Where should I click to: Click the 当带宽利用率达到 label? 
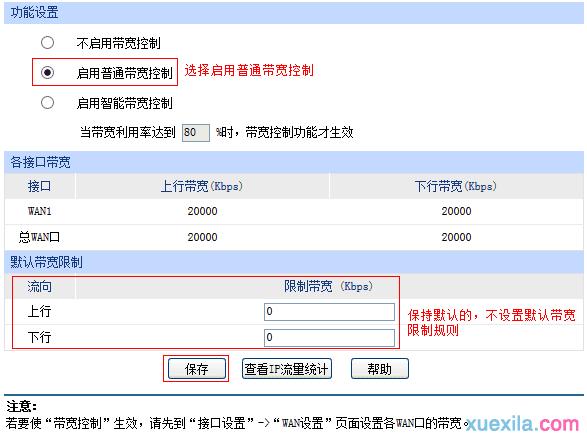(x=128, y=132)
